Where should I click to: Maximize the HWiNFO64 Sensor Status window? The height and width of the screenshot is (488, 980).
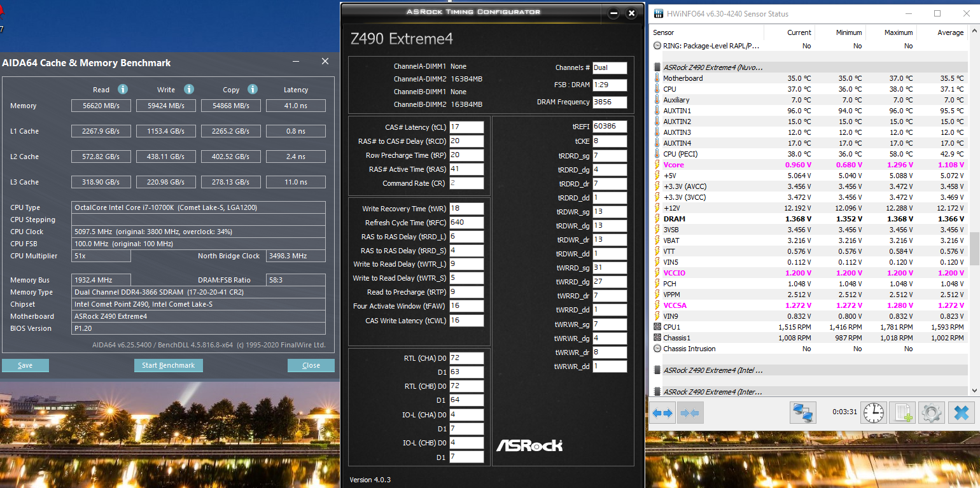937,13
